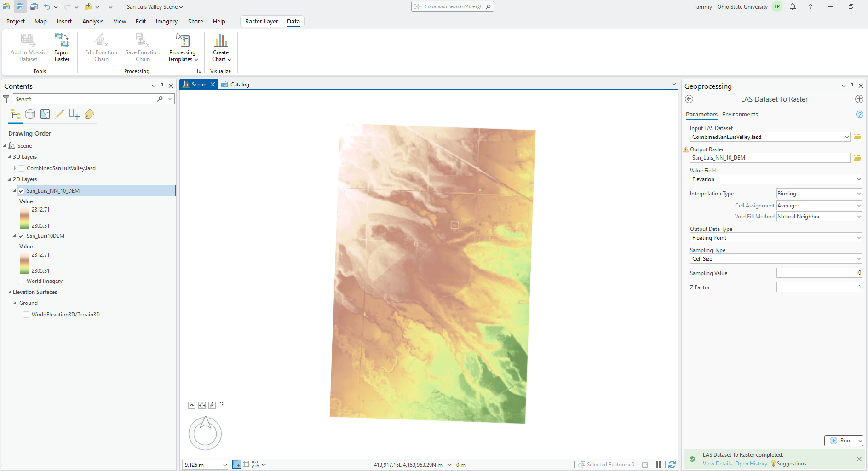Viewport: 868px width, 471px height.
Task: Browse folder for Input LAS Dataset
Action: [x=857, y=137]
